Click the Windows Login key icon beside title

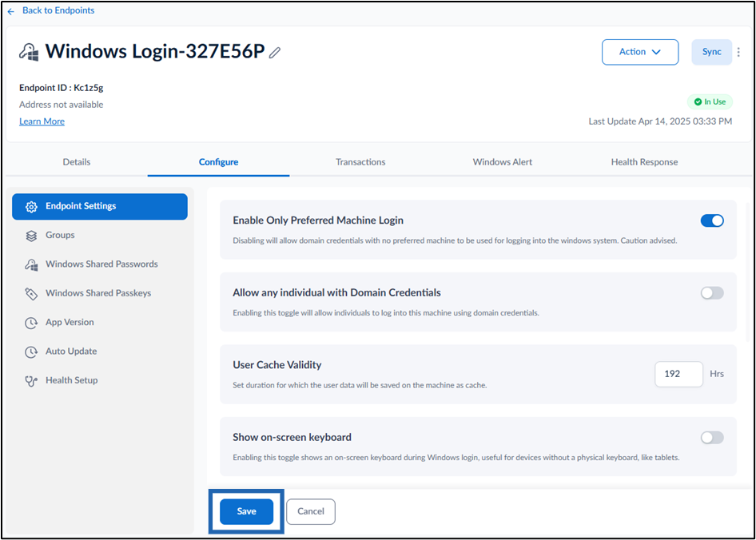[30, 52]
